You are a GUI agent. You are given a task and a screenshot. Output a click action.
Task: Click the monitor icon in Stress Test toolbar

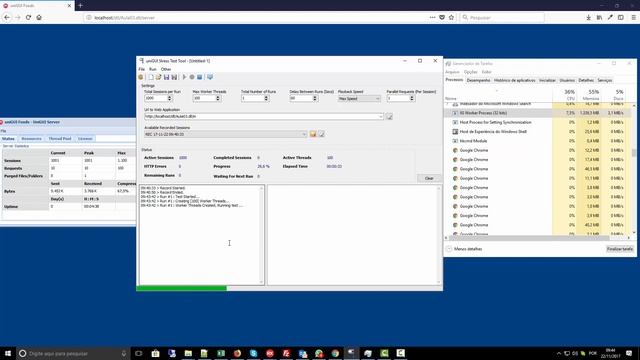pos(210,77)
